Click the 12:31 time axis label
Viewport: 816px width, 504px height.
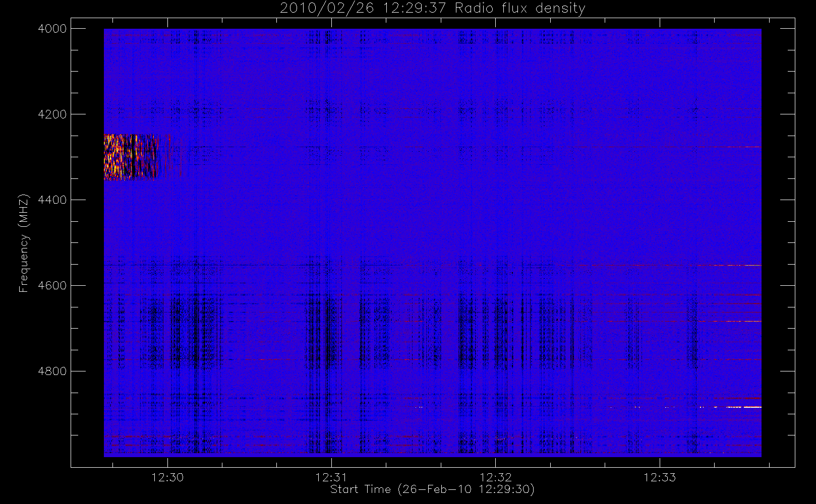331,477
